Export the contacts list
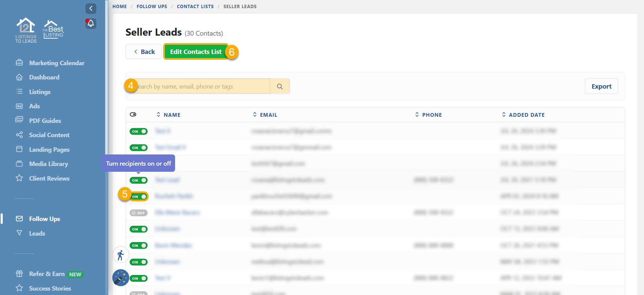644x295 pixels. pos(601,86)
